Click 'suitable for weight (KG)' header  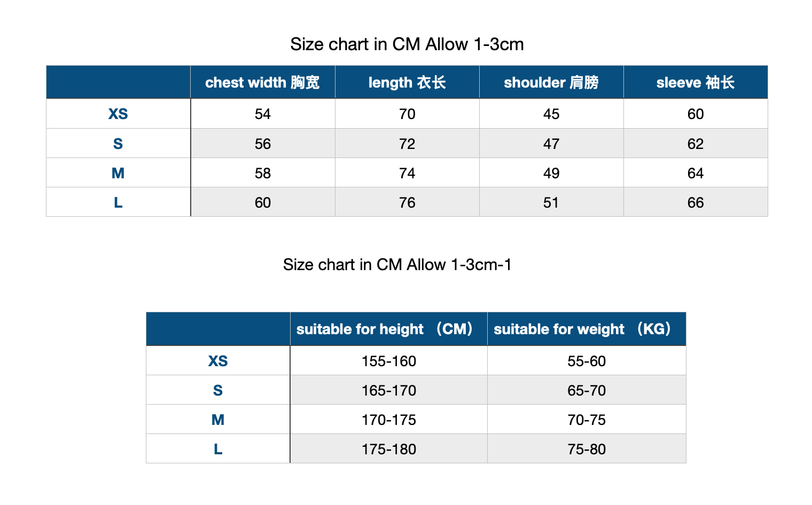click(x=587, y=329)
